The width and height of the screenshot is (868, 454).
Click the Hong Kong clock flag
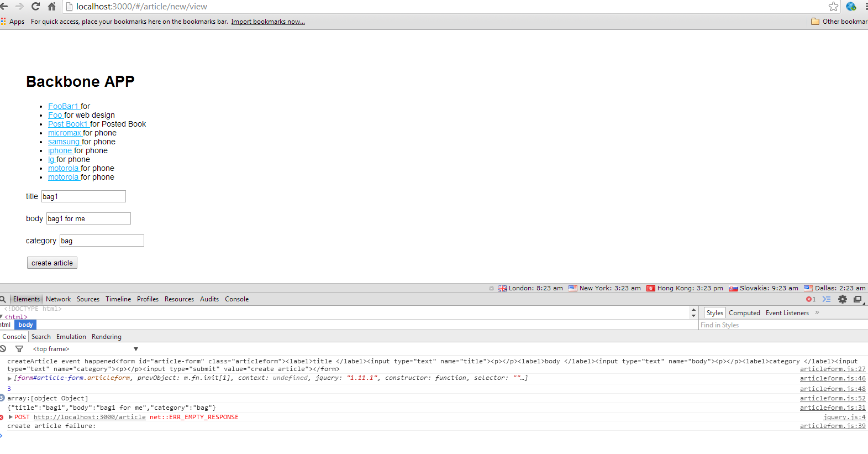click(x=651, y=288)
